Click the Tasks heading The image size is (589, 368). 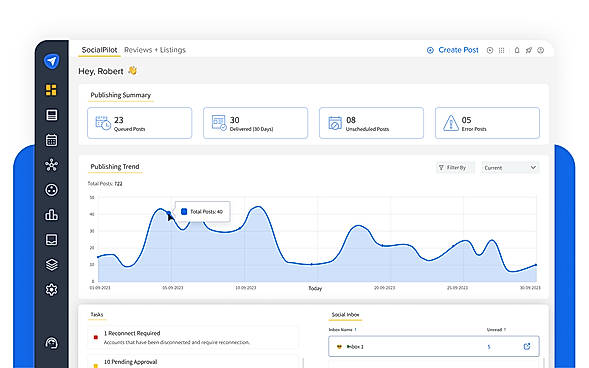(x=97, y=314)
